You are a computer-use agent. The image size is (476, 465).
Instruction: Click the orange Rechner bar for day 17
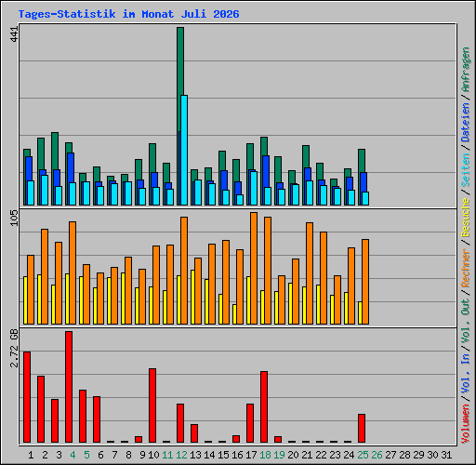pyautogui.click(x=254, y=269)
